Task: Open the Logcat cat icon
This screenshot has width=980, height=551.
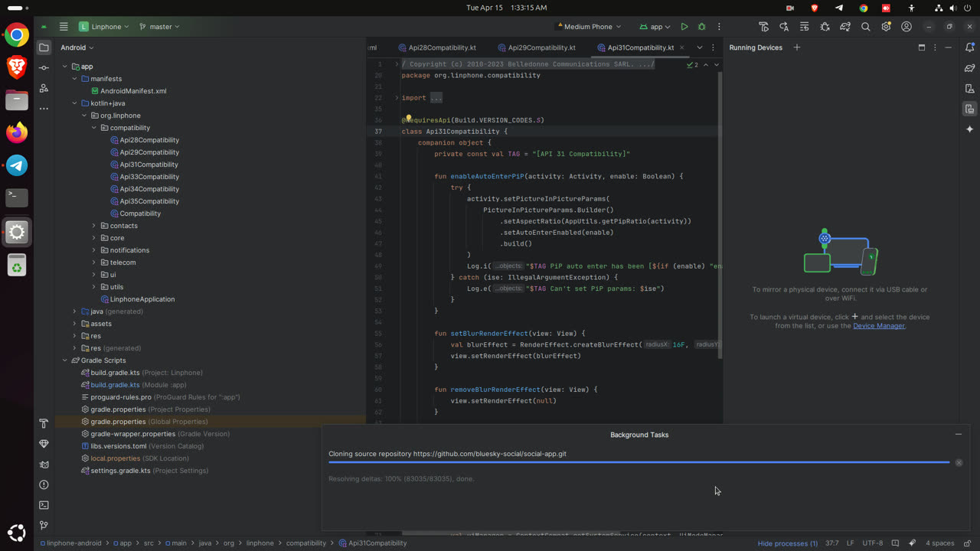Action: 44,465
